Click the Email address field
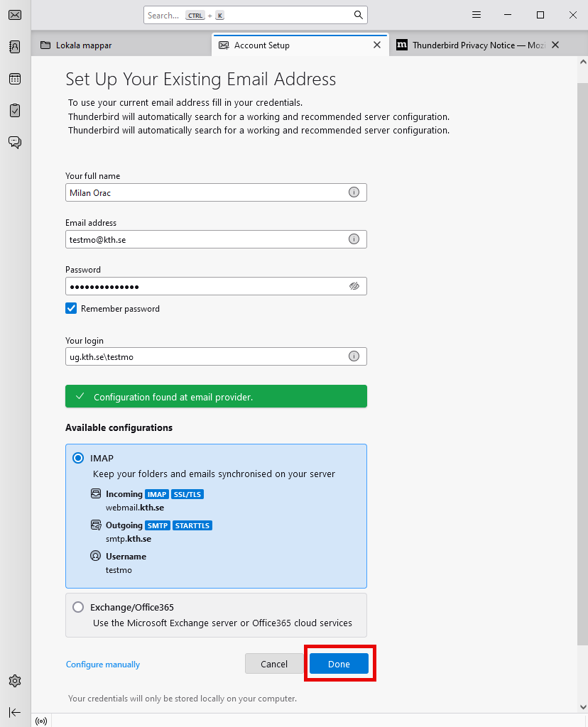 pos(206,239)
